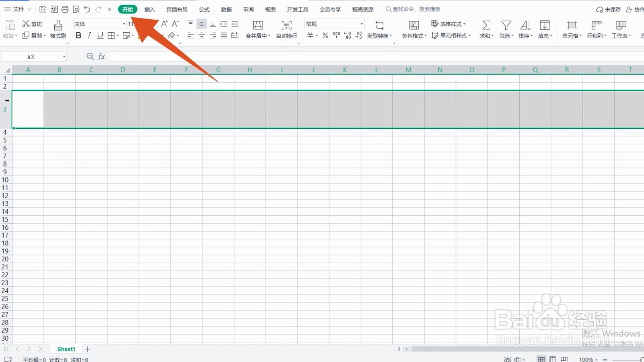Screen dimensions: 644x362
Task: Open the Developer Tools (开发工具) tab
Action: (297, 9)
